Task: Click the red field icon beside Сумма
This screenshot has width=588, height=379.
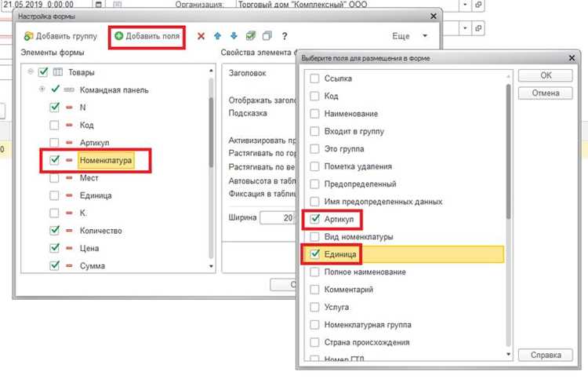Action: coord(69,266)
